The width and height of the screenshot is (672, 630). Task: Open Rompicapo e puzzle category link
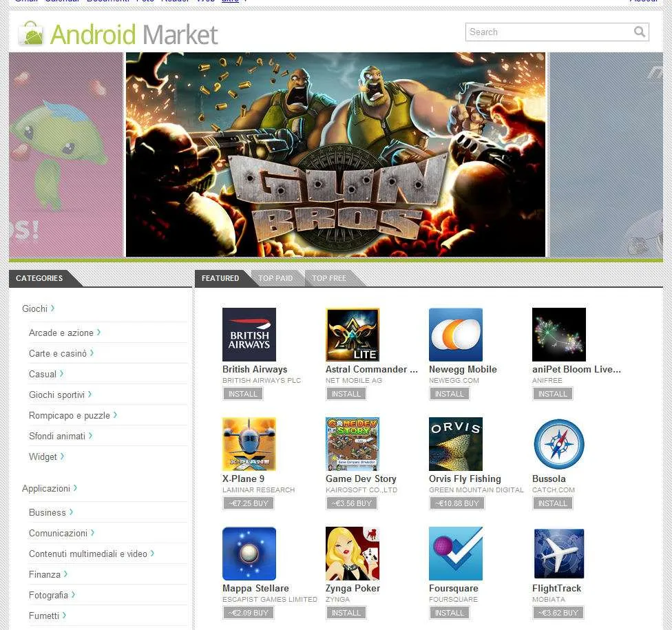73,415
